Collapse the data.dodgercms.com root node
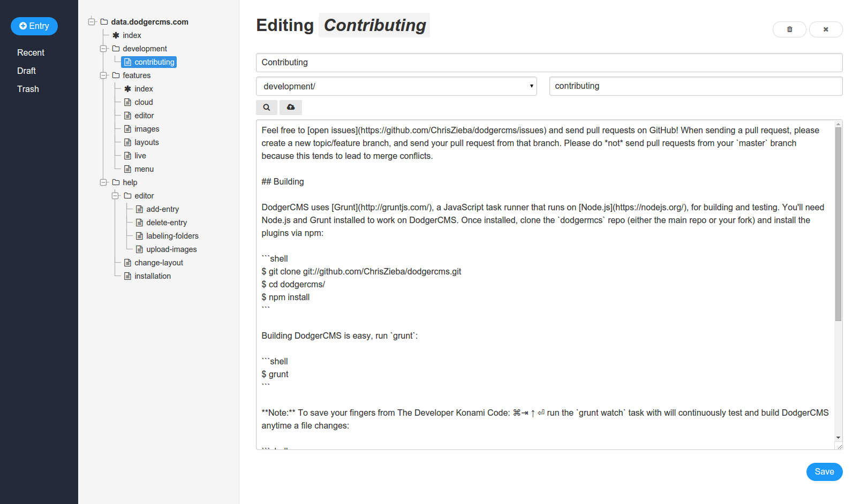The width and height of the screenshot is (860, 504). [x=92, y=22]
